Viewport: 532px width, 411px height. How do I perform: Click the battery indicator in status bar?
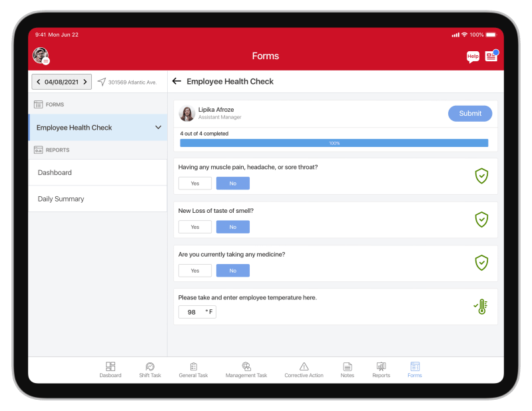click(491, 35)
